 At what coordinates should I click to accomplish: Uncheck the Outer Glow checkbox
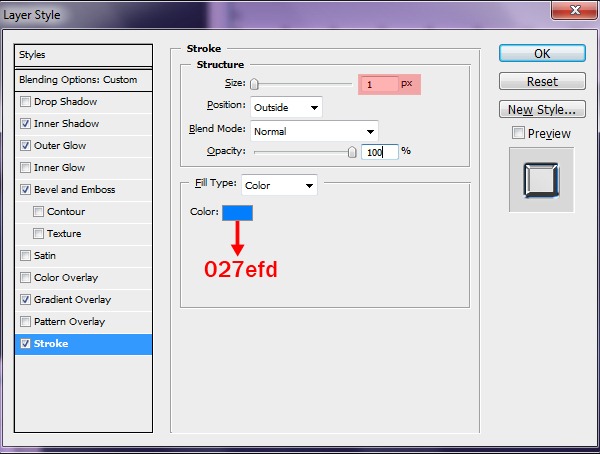click(x=25, y=145)
